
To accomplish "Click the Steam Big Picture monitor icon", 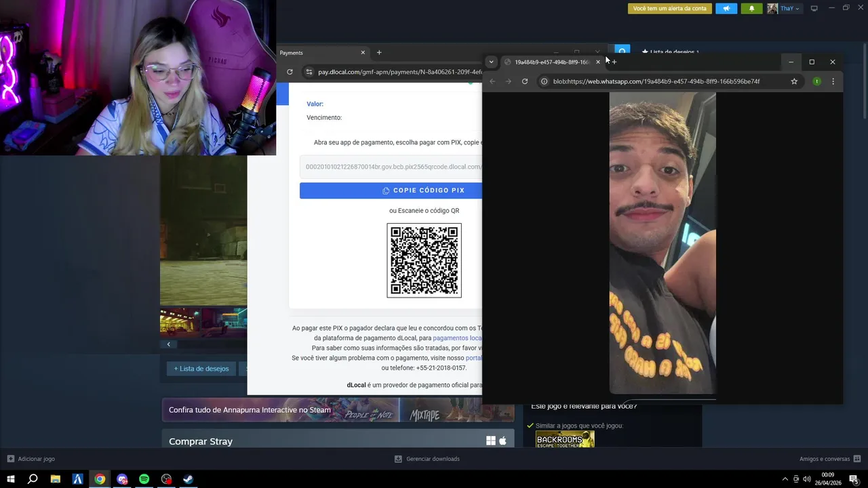I will pyautogui.click(x=814, y=8).
